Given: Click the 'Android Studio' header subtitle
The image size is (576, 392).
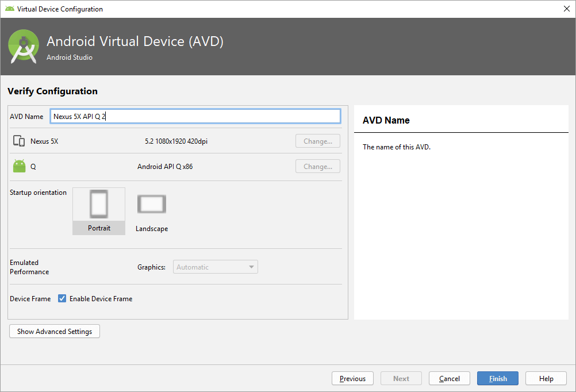Looking at the screenshot, I should pyautogui.click(x=70, y=57).
